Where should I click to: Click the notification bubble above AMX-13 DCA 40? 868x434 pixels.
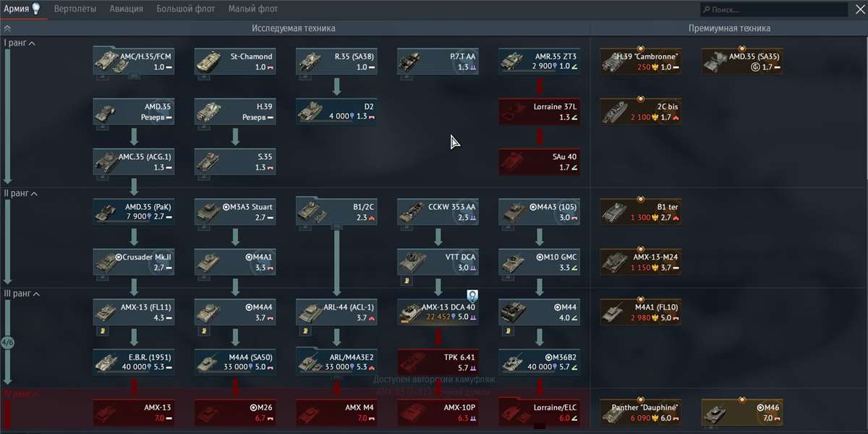(472, 296)
